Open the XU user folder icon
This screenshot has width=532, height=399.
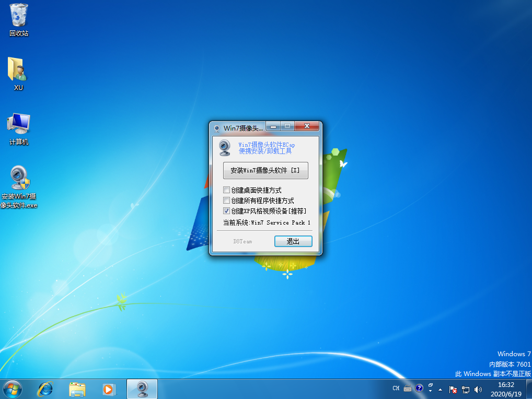18,74
